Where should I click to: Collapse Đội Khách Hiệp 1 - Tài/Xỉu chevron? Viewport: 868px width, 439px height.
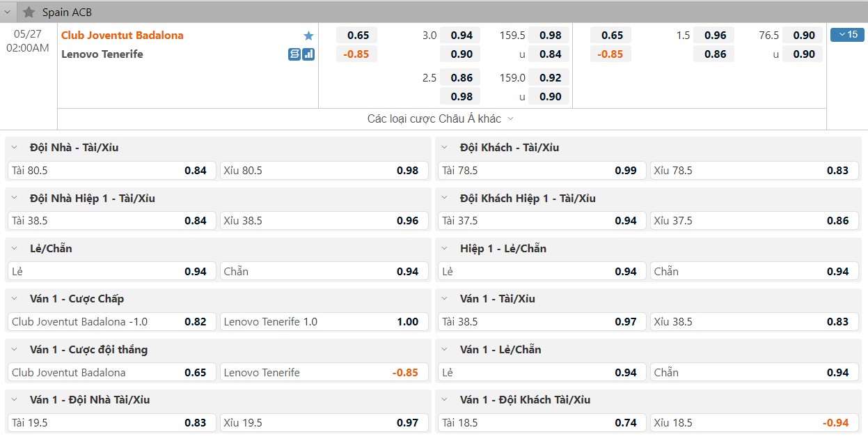pos(445,199)
